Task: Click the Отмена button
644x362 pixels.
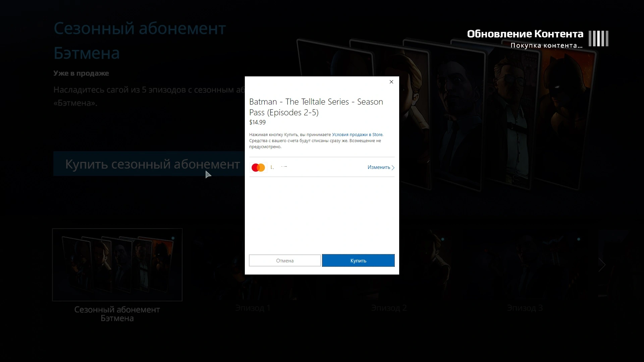Action: pos(285,260)
